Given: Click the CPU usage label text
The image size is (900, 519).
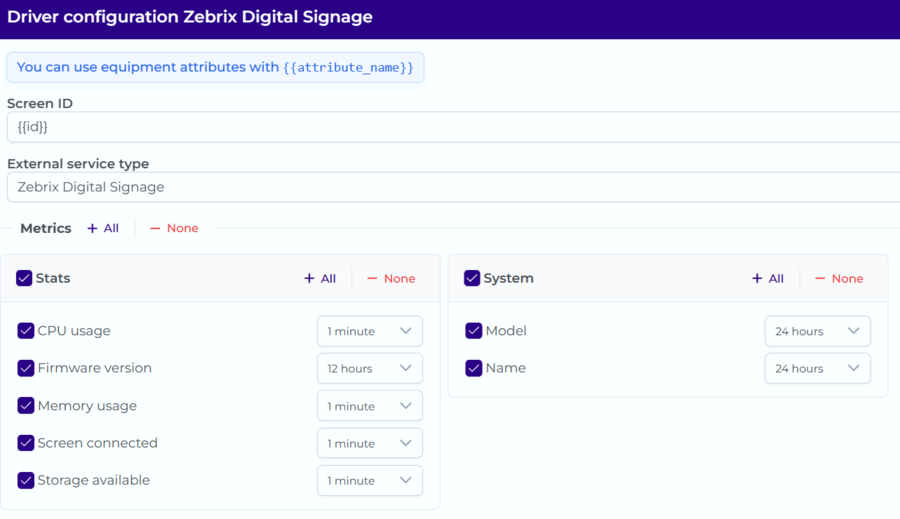Looking at the screenshot, I should click(x=74, y=331).
